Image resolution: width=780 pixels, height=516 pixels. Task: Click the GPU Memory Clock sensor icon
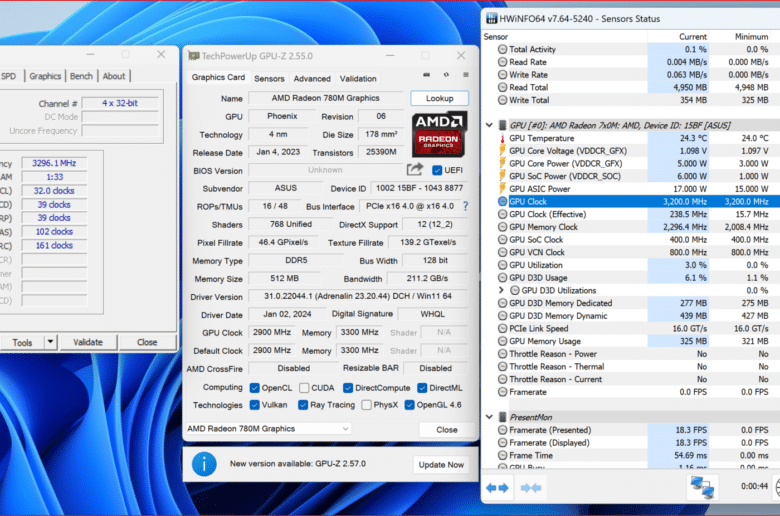[x=502, y=227]
